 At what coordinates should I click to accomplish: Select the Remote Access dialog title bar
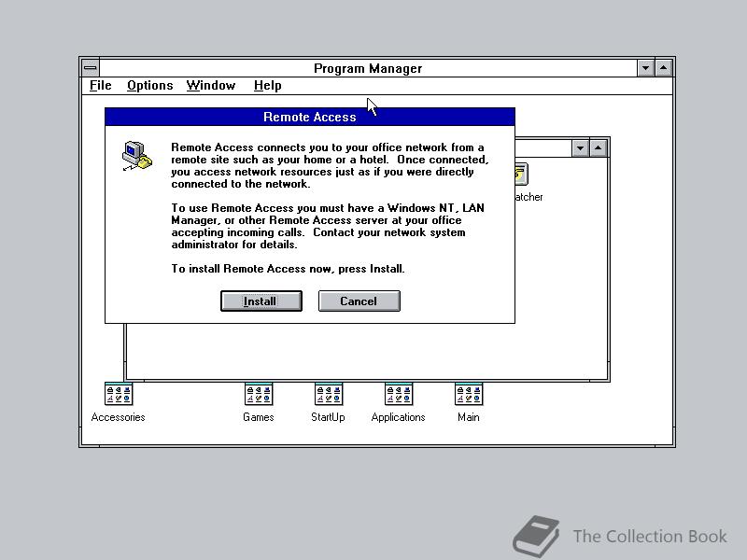(x=309, y=117)
